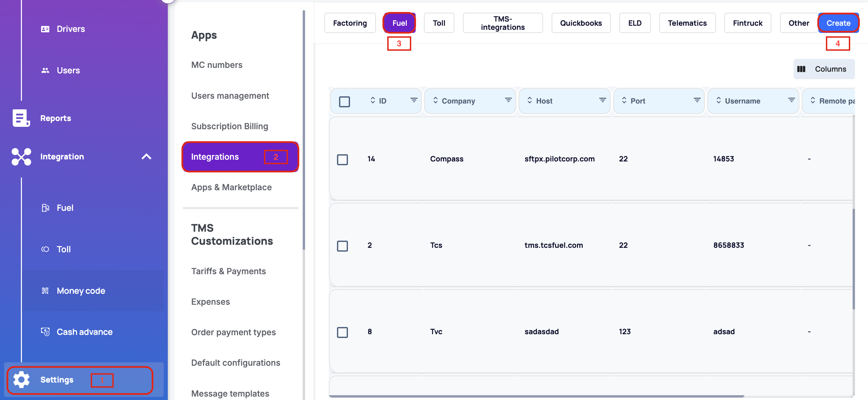Switch to the TMS-integrations tab
868x400 pixels.
[x=503, y=23]
